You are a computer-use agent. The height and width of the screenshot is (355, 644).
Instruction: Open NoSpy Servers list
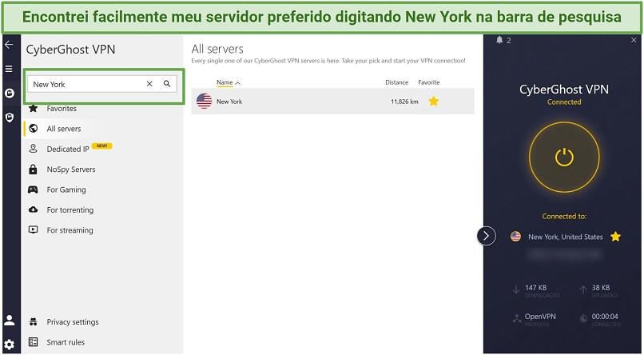coord(71,170)
